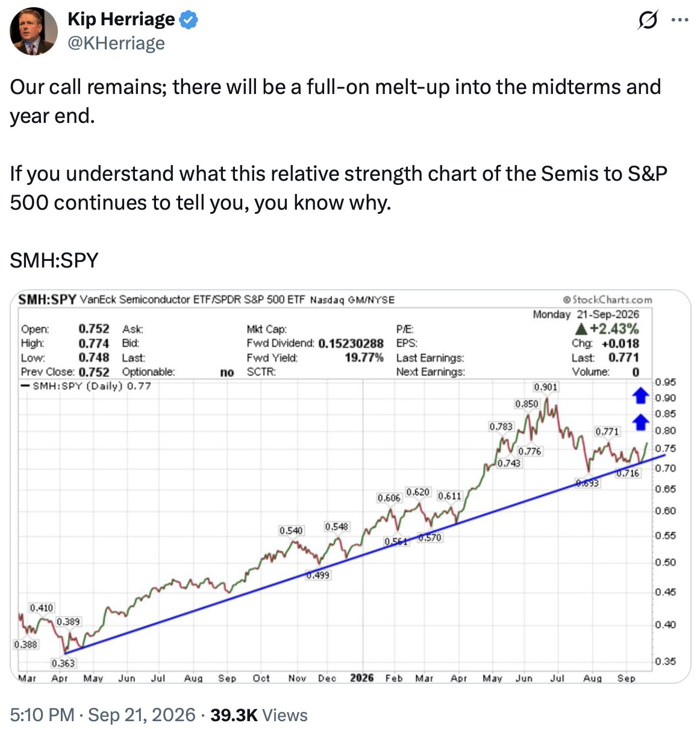The width and height of the screenshot is (700, 729).
Task: Open the Grok slash-circle icon
Action: point(648,20)
